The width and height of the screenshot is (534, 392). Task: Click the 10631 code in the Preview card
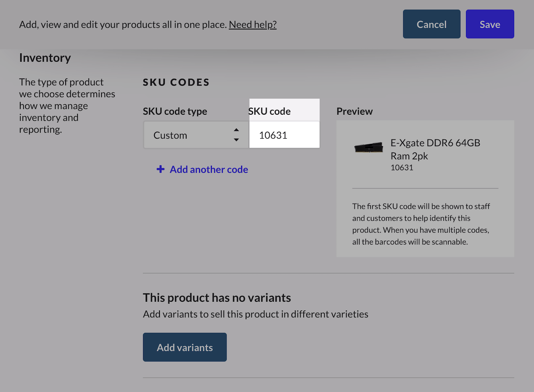coord(402,168)
